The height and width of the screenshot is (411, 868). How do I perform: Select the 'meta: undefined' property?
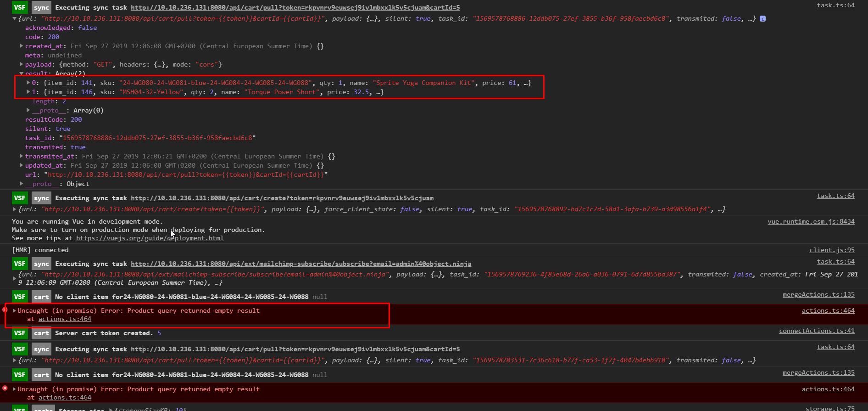tap(53, 55)
